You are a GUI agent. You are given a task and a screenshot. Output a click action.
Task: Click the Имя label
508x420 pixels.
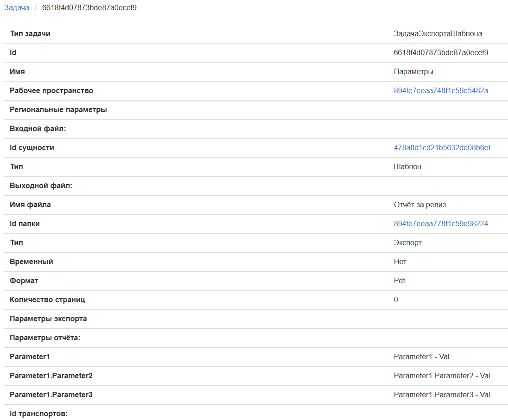coord(17,71)
